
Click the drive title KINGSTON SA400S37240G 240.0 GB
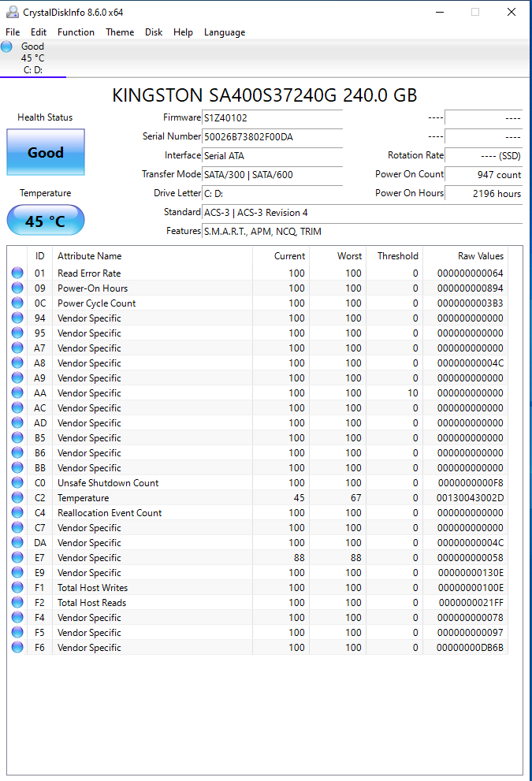(265, 95)
